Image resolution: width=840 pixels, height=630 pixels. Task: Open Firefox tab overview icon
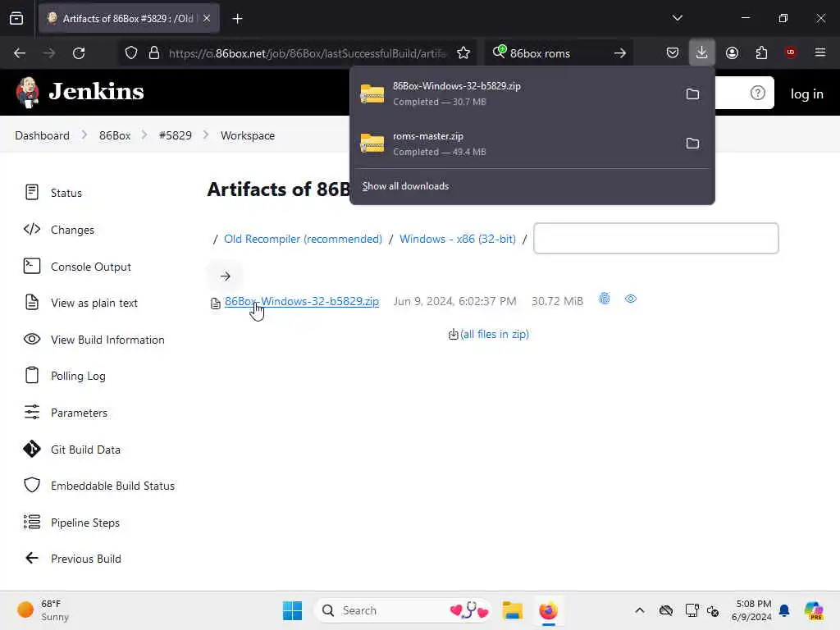[x=16, y=19]
